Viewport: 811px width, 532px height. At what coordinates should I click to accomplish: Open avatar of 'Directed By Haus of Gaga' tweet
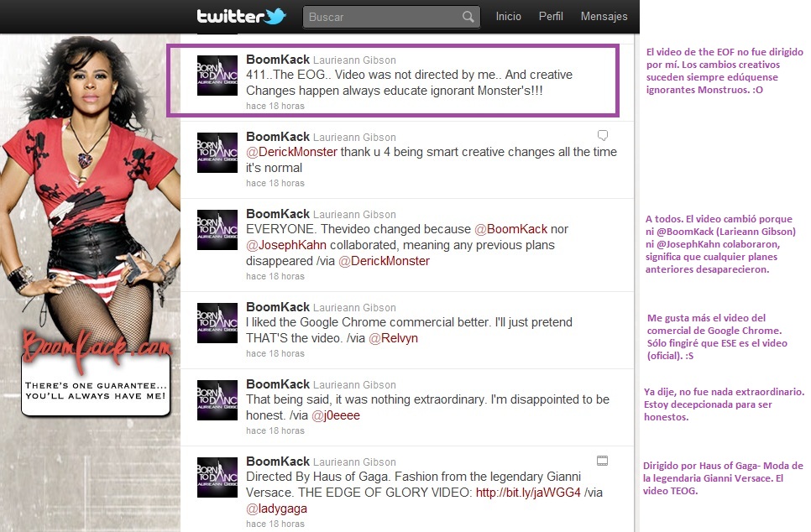[217, 477]
